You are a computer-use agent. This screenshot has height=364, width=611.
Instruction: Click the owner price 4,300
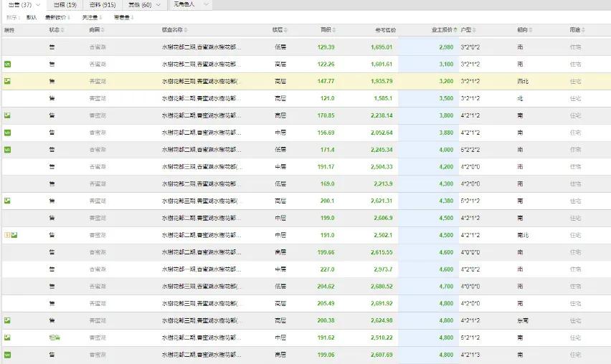coord(446,183)
